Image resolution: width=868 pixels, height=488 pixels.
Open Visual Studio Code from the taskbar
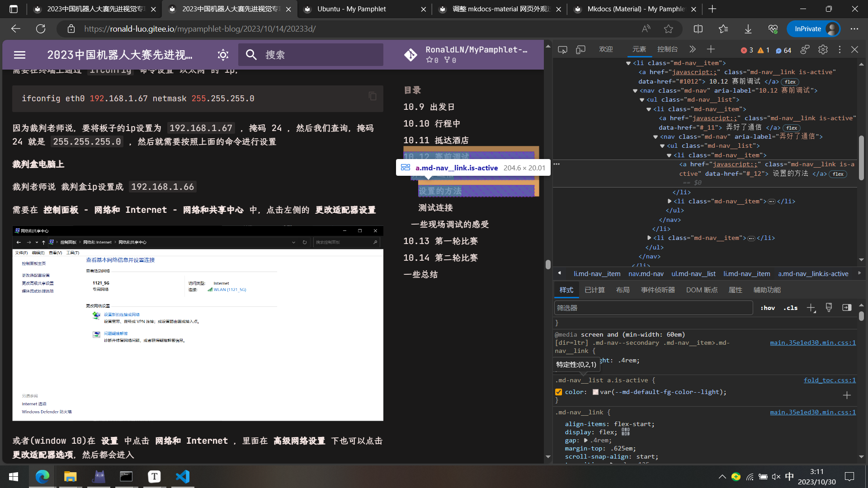coord(183,477)
